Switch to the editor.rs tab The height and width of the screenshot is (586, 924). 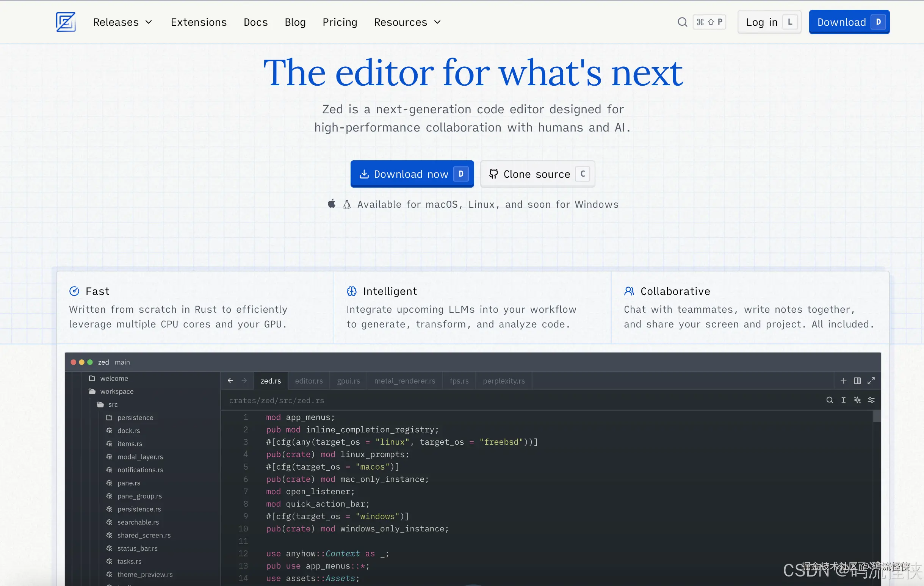point(309,381)
